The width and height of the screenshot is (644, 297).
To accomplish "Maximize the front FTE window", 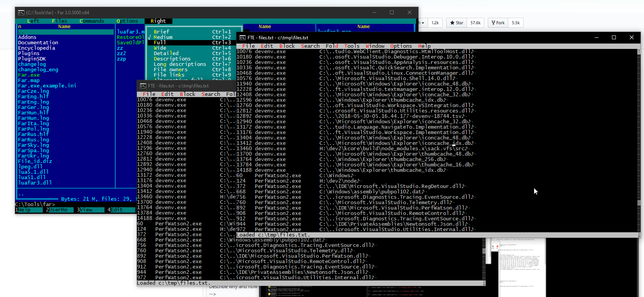I will click(x=614, y=37).
